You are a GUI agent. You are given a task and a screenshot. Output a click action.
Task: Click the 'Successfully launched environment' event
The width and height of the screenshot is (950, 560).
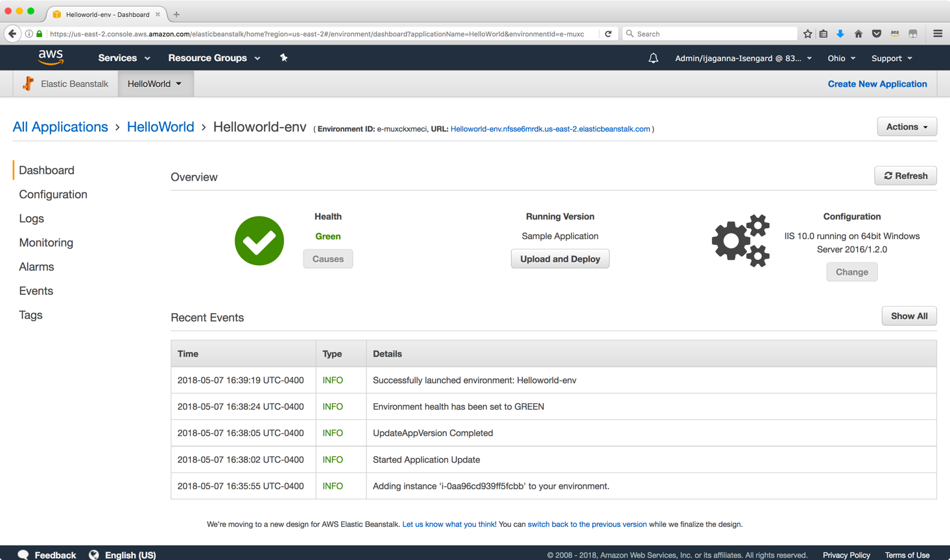click(475, 380)
